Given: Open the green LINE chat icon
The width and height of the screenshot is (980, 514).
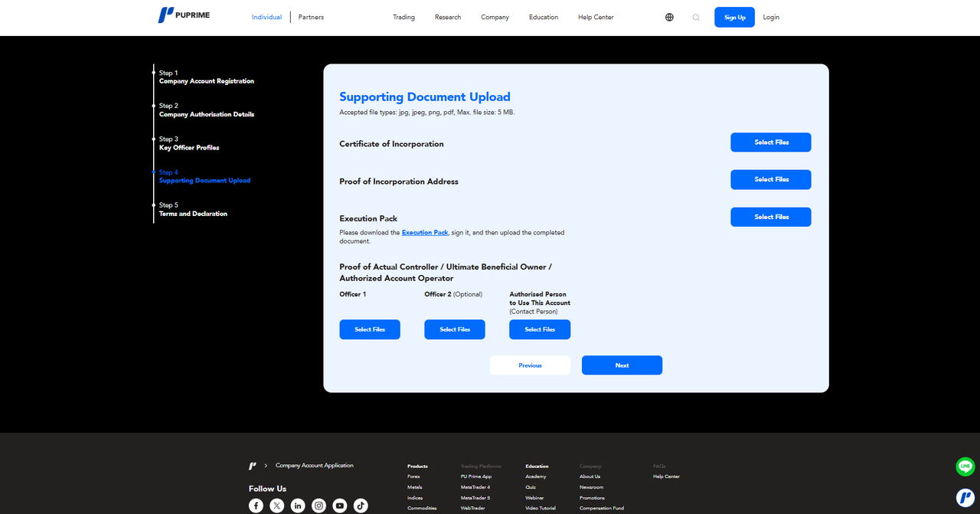Looking at the screenshot, I should click(x=965, y=466).
